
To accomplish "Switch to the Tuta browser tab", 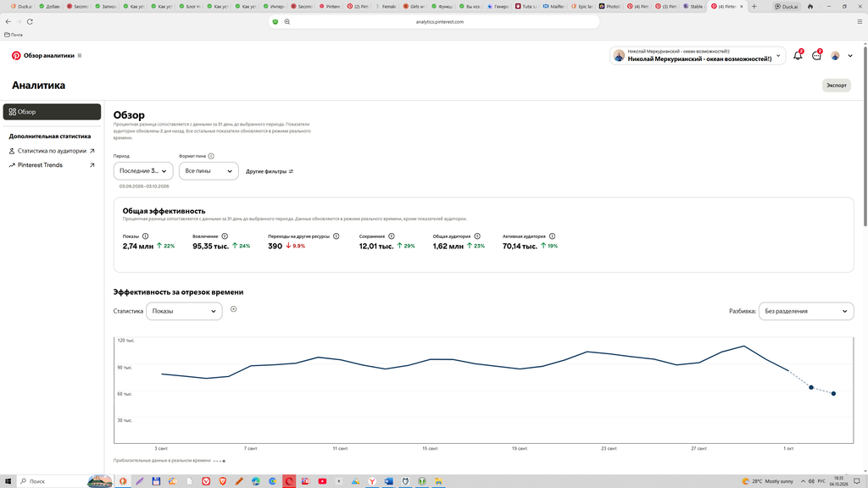I will pyautogui.click(x=526, y=7).
